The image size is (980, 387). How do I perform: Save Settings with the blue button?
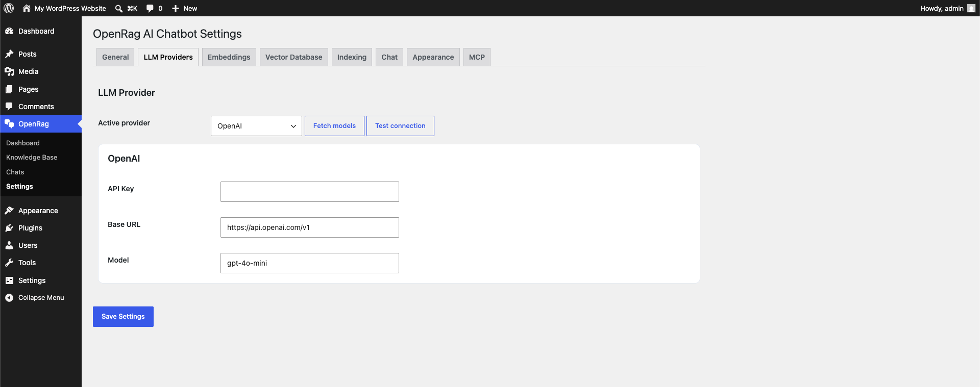pos(123,317)
